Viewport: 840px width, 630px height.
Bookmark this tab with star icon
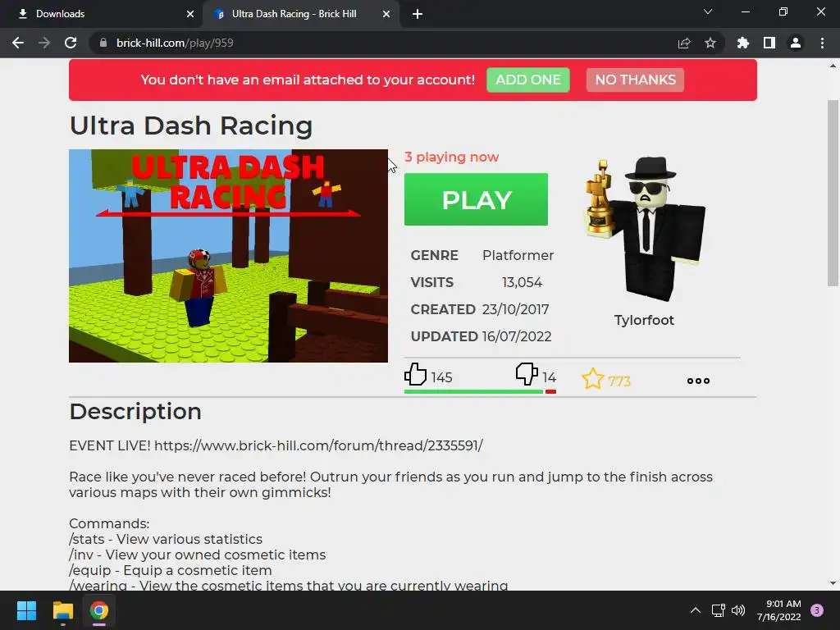(710, 43)
